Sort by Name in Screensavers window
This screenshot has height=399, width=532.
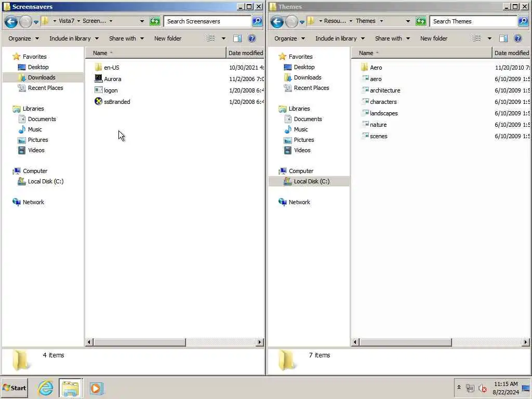(x=155, y=53)
